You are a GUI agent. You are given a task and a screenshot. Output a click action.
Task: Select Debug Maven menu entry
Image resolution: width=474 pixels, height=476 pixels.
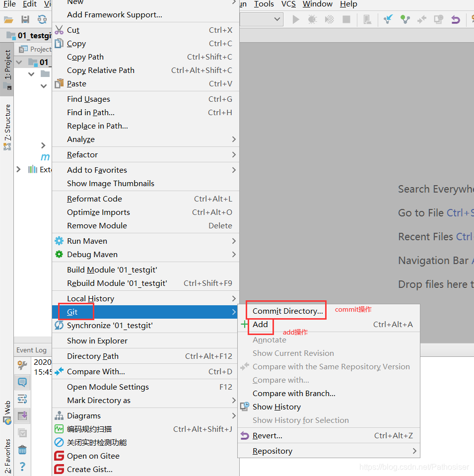[x=145, y=255]
